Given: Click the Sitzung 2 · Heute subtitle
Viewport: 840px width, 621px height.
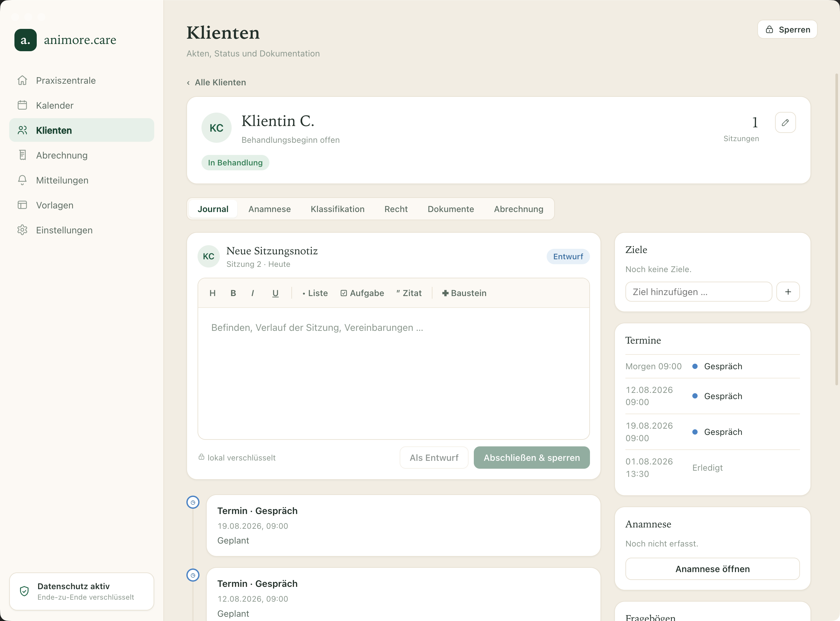Looking at the screenshot, I should coord(258,264).
